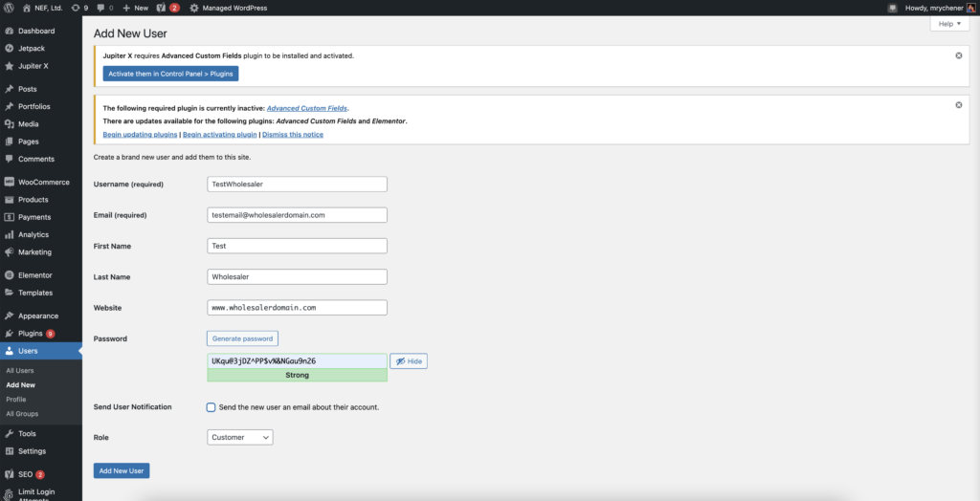
Task: Click Dismiss this notice link
Action: tap(293, 134)
